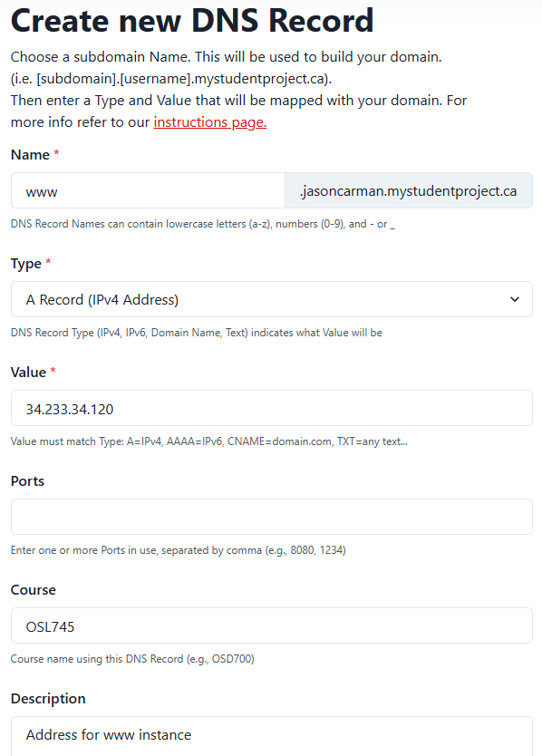Screen dimensions: 542x756
Task: Click the empty Ports input field
Action: [270, 517]
